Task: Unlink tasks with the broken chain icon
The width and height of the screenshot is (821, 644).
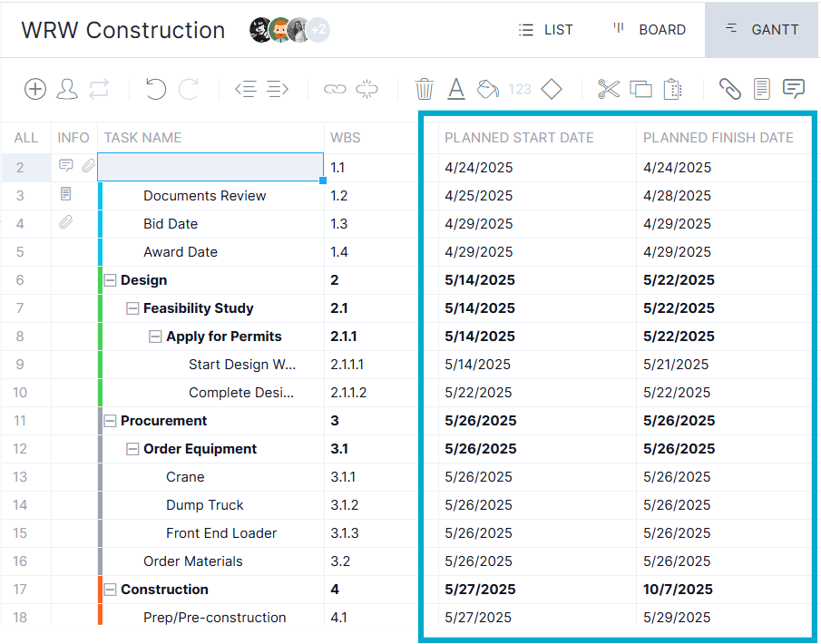Action: tap(367, 89)
